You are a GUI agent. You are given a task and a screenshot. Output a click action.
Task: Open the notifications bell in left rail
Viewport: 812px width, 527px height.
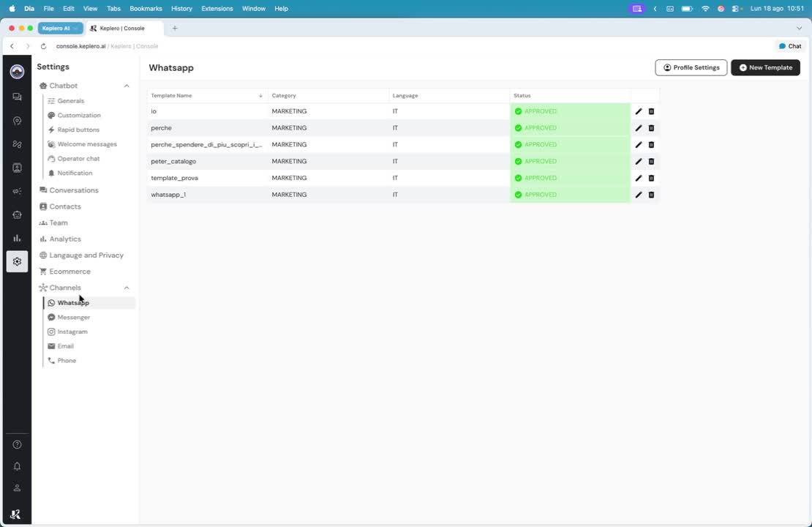[17, 466]
